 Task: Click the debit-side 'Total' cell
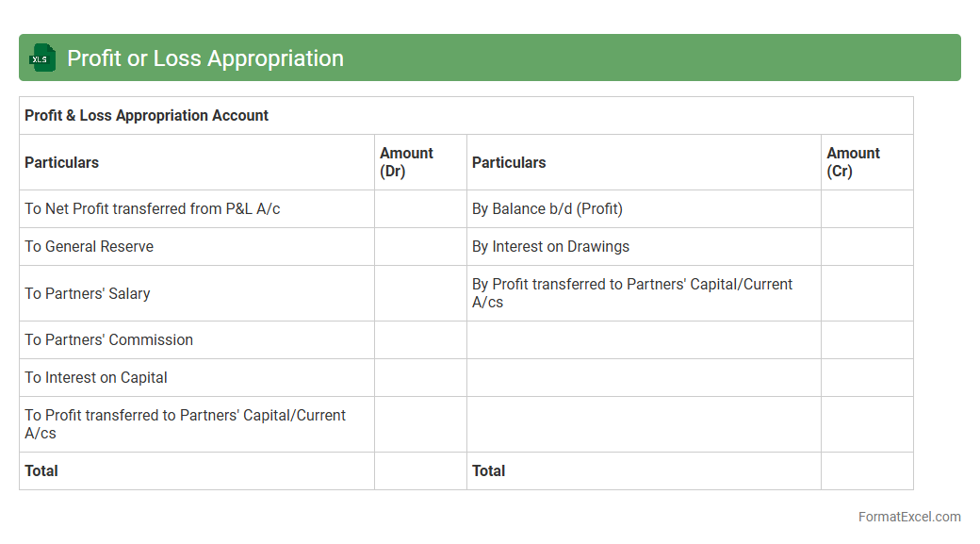click(x=41, y=471)
